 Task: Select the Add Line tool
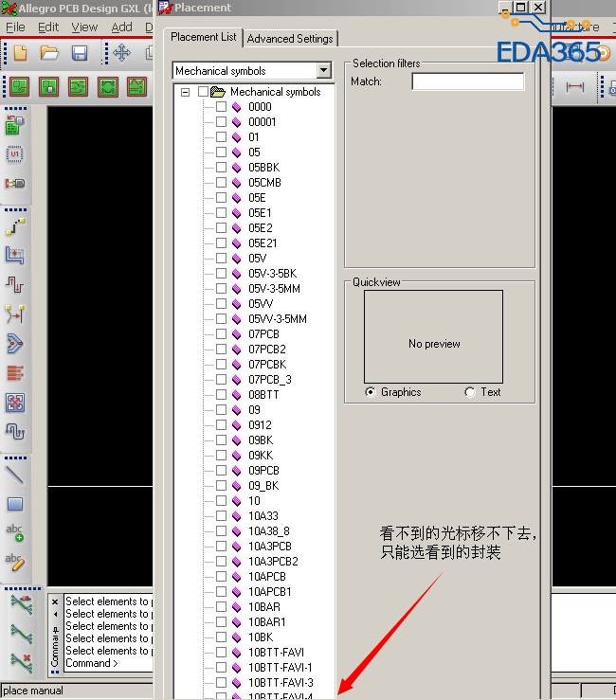click(x=15, y=475)
